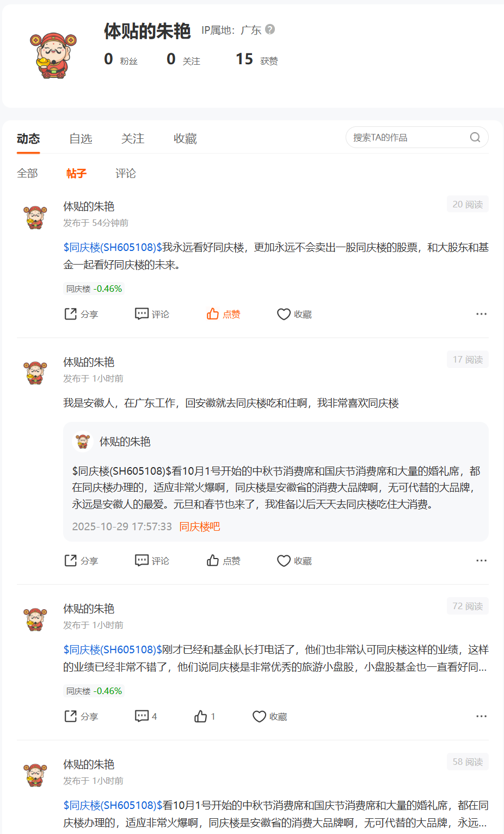Open comments on the first post
The width and height of the screenshot is (504, 834).
152,314
